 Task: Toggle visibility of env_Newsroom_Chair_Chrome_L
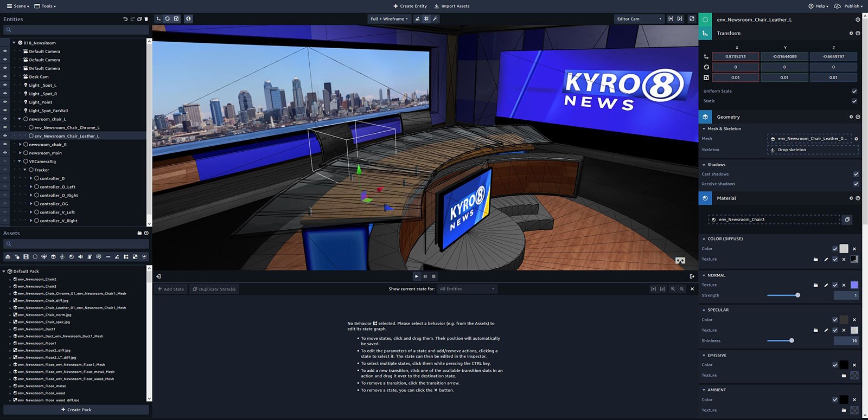pos(5,127)
